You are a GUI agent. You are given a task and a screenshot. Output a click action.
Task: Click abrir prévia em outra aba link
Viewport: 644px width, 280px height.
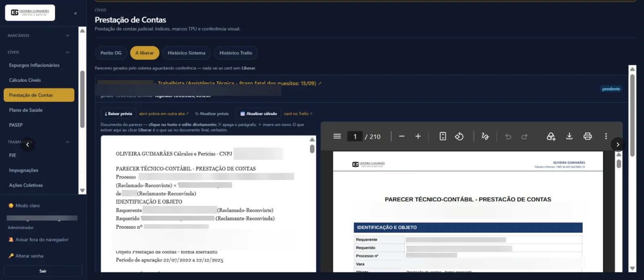[164, 114]
